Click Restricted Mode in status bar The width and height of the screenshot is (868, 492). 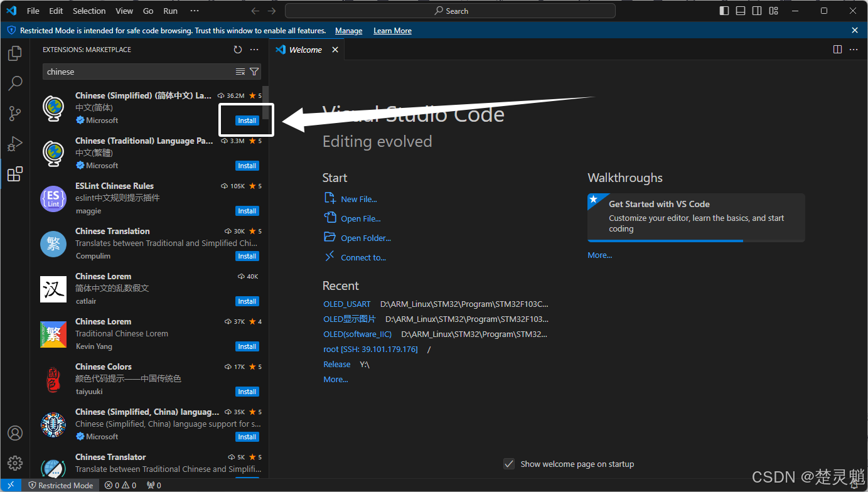pos(61,485)
